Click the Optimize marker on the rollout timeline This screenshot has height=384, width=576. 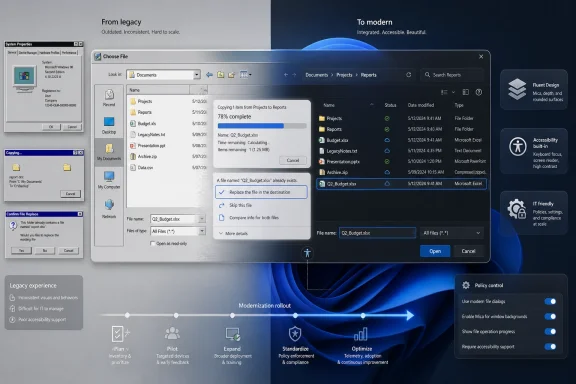[x=363, y=316]
